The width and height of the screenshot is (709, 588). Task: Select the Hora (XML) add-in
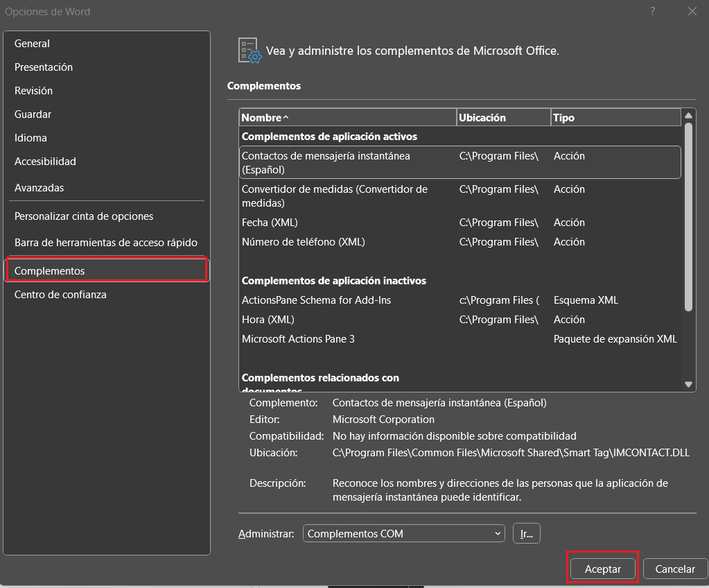point(460,320)
